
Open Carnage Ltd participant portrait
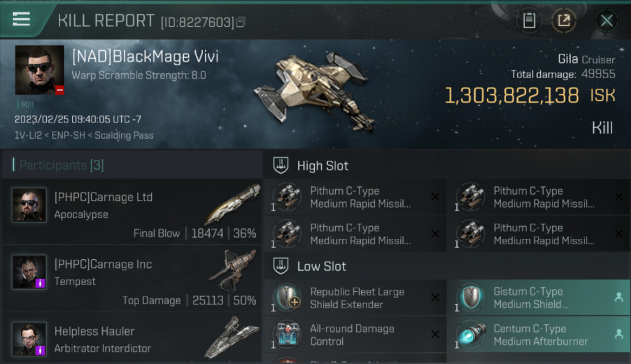point(29,205)
